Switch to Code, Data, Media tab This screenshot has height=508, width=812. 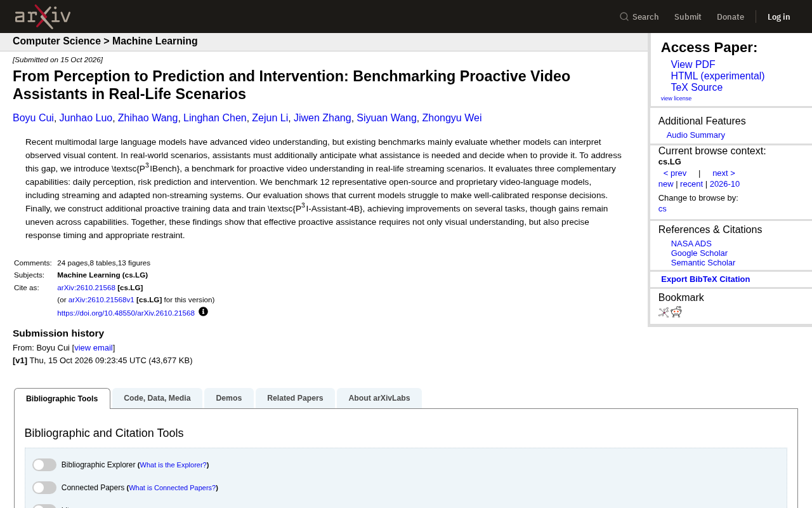click(x=157, y=398)
